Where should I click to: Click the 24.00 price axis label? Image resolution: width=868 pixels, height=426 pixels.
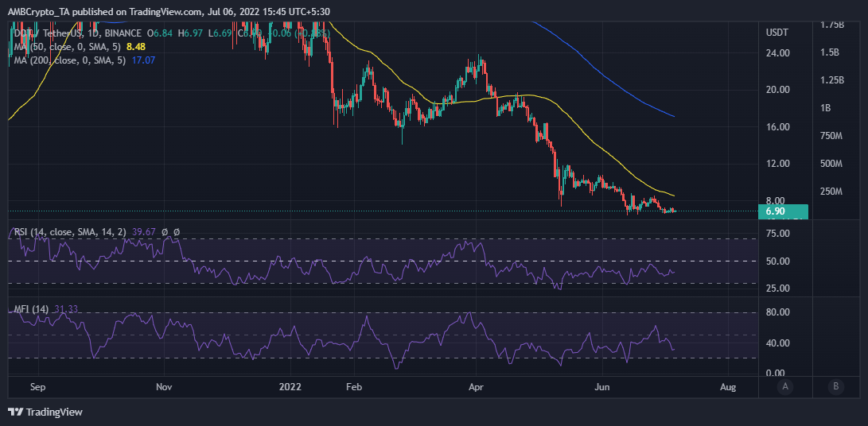coord(777,53)
